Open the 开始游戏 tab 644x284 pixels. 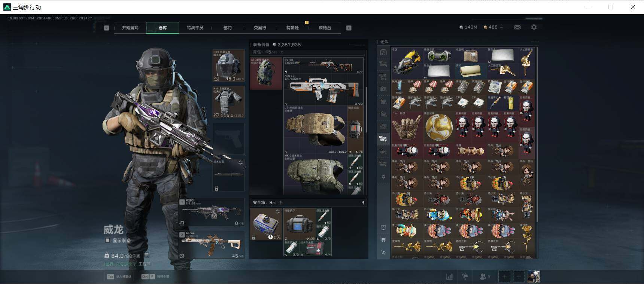point(130,28)
